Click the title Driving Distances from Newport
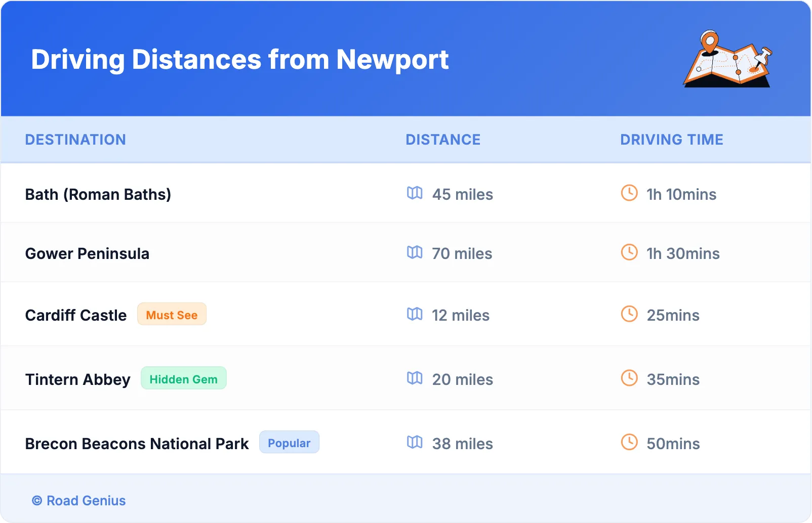The height and width of the screenshot is (523, 812). point(240,60)
